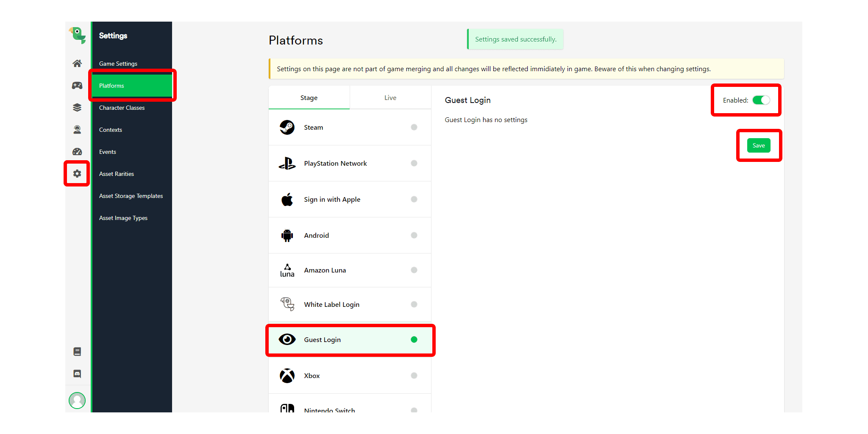Click the Settings sidebar title
The image size is (868, 434).
tap(113, 36)
